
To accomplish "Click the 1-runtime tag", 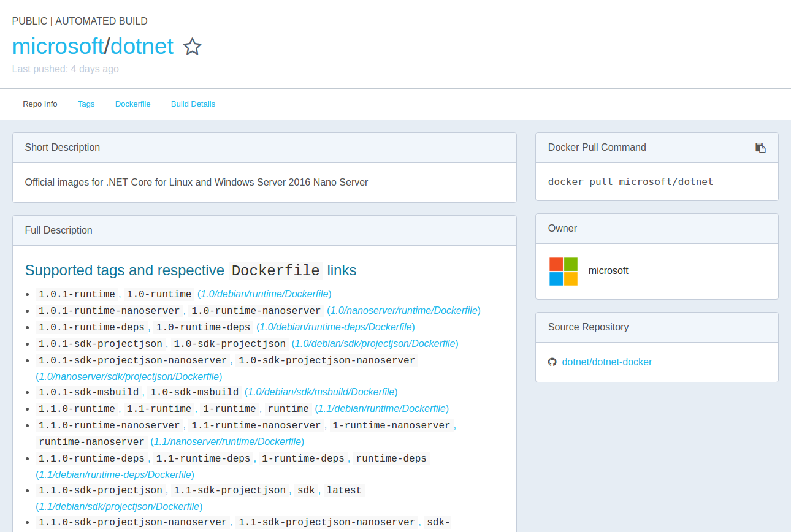I will 230,408.
